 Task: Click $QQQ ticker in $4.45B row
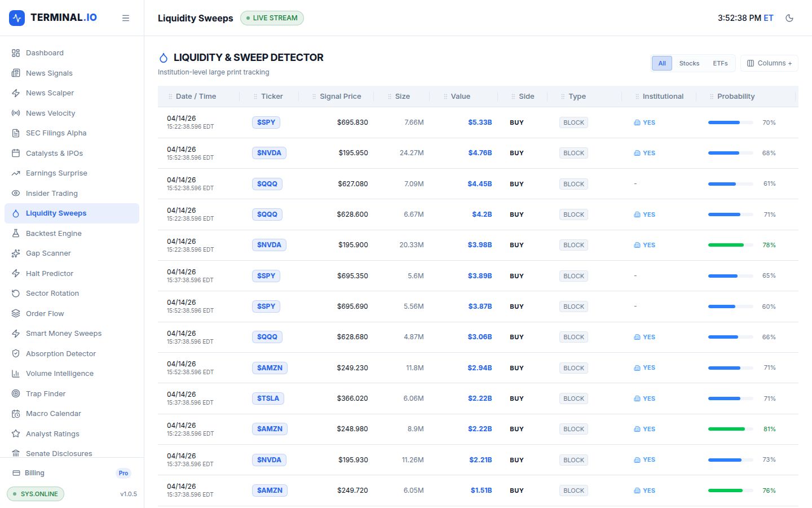267,184
